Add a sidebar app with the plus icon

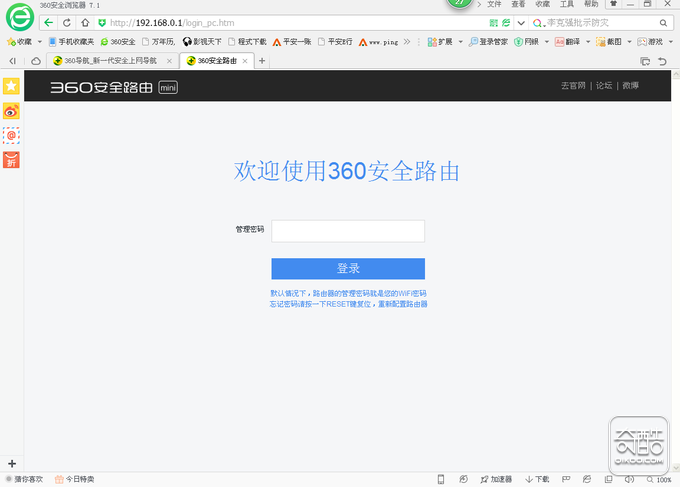[x=12, y=464]
